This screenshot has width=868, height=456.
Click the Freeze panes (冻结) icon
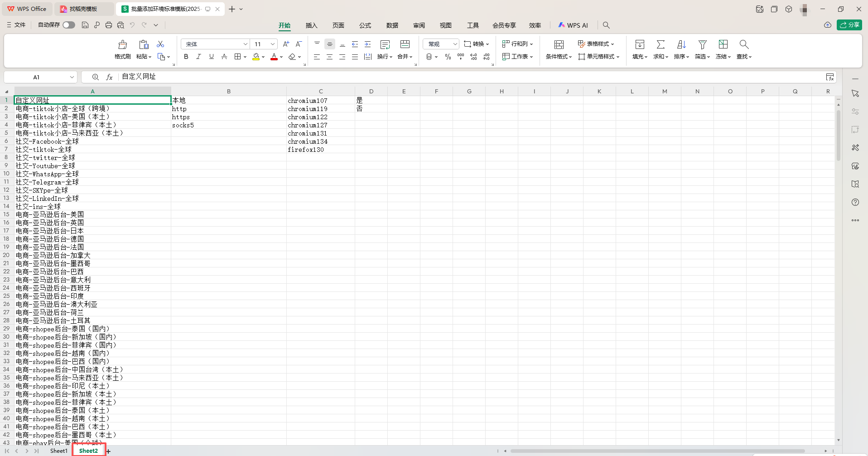pos(723,44)
